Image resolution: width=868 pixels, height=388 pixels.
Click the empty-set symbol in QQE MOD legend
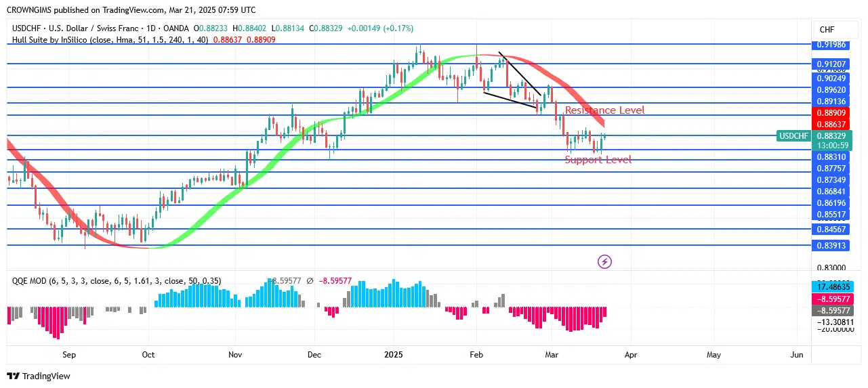(310, 280)
